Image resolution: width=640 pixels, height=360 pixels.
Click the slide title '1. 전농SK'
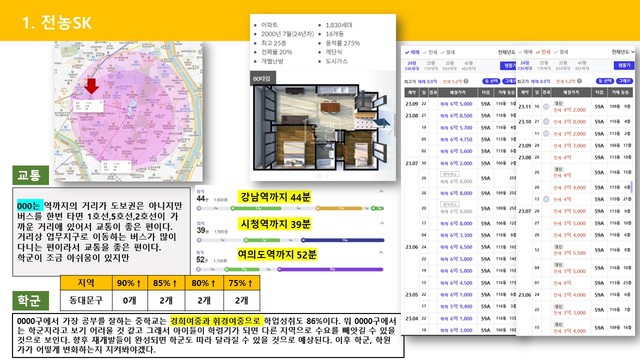57,22
